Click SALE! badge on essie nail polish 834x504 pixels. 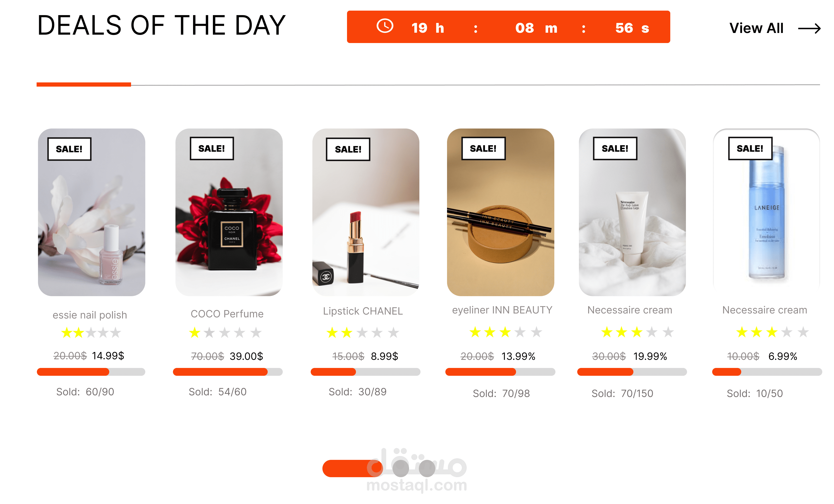(69, 149)
